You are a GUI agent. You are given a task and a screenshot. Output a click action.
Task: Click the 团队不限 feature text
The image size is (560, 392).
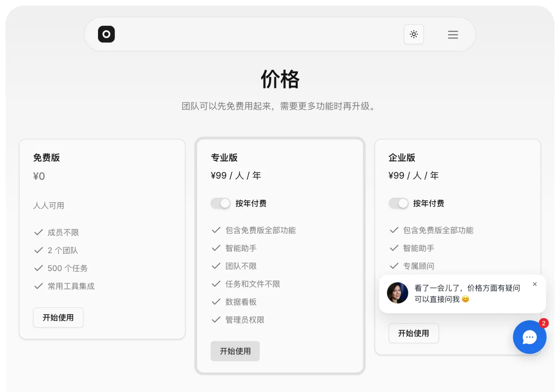(241, 266)
